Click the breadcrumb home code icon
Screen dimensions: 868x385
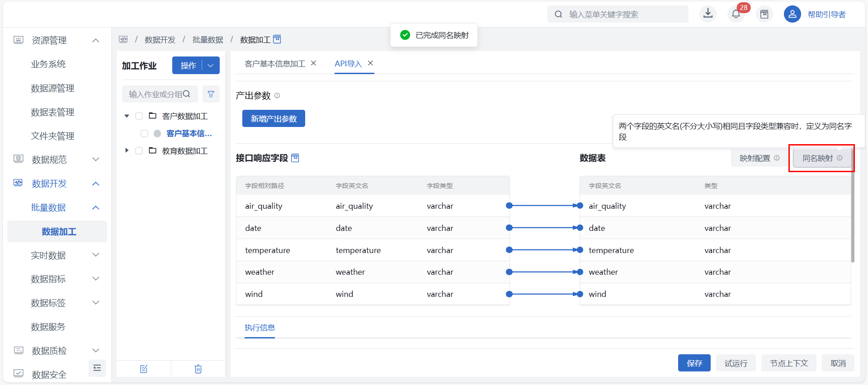(123, 39)
